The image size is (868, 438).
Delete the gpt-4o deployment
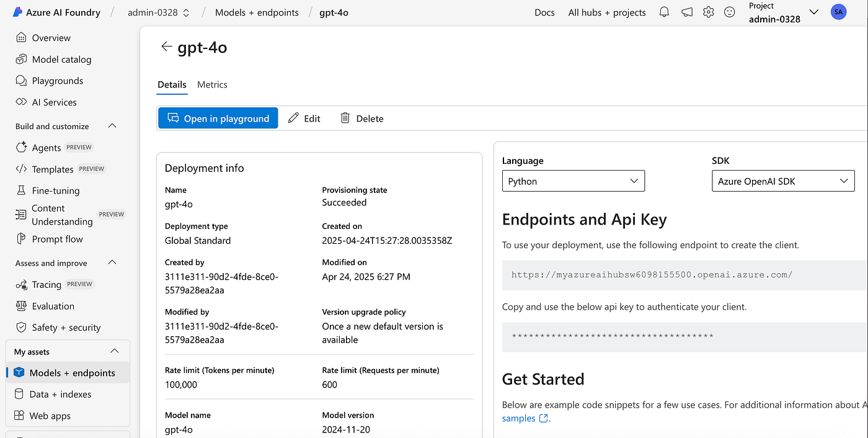click(362, 118)
